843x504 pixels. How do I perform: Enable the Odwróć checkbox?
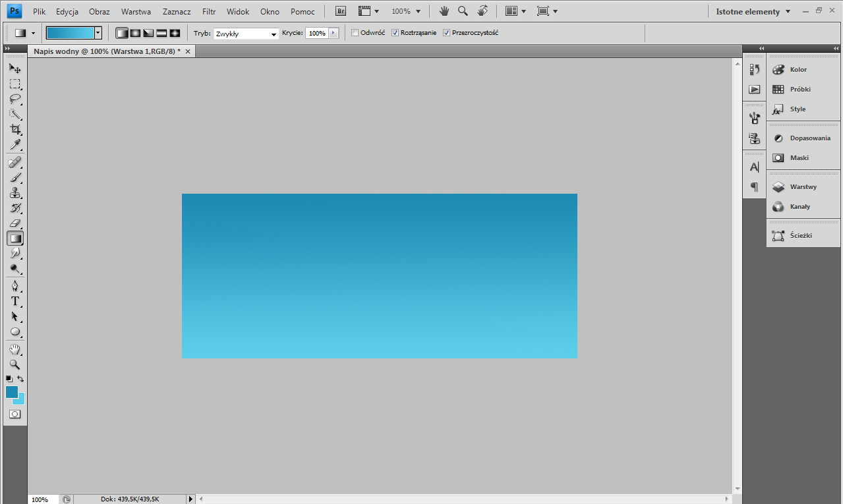coord(355,33)
